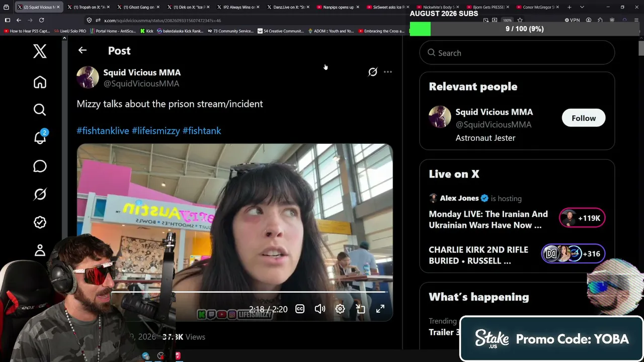Click the X Search input field
This screenshot has height=362, width=644.
[x=517, y=53]
